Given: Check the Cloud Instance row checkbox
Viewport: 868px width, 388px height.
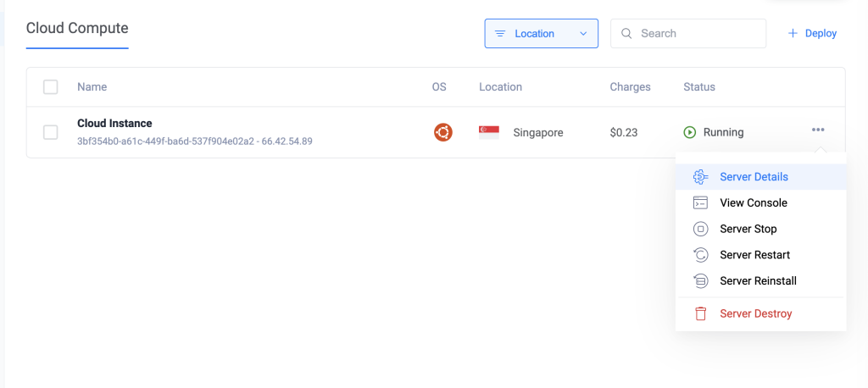Looking at the screenshot, I should point(51,132).
